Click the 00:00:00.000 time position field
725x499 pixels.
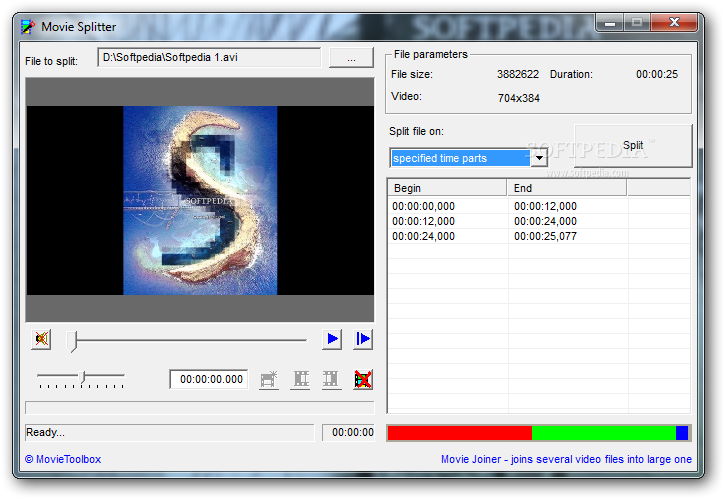(209, 379)
